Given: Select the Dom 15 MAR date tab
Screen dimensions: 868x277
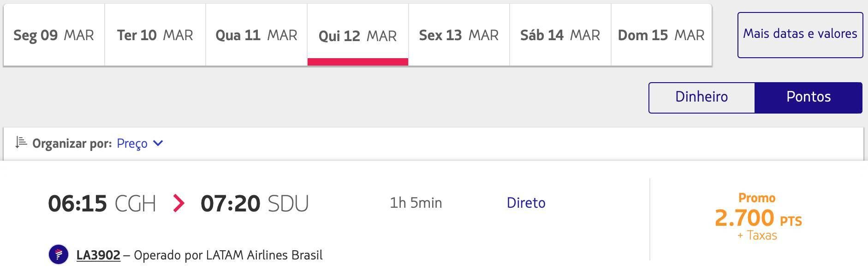Looking at the screenshot, I should point(661,35).
